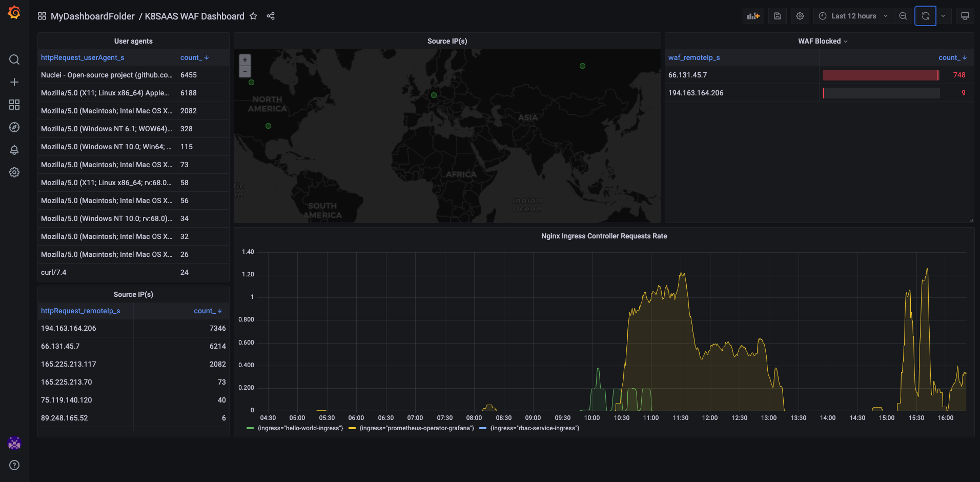The width and height of the screenshot is (980, 482).
Task: Open the Dashboards grid icon in sidebar
Action: (14, 105)
